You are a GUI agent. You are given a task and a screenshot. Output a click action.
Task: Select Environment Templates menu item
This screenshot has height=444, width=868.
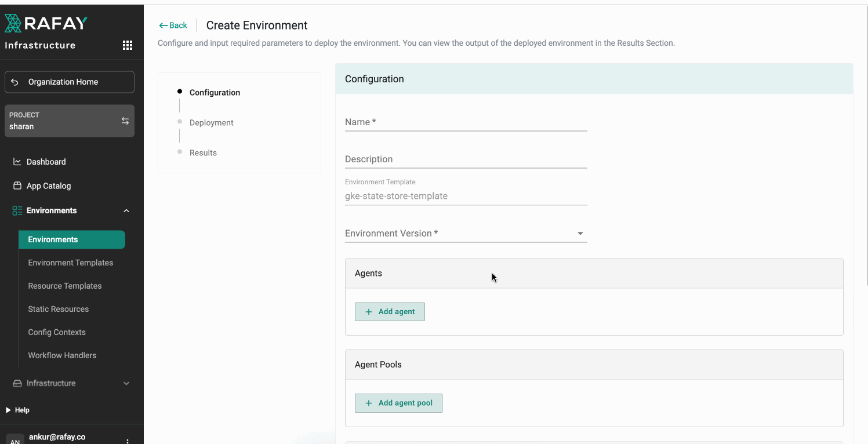70,263
